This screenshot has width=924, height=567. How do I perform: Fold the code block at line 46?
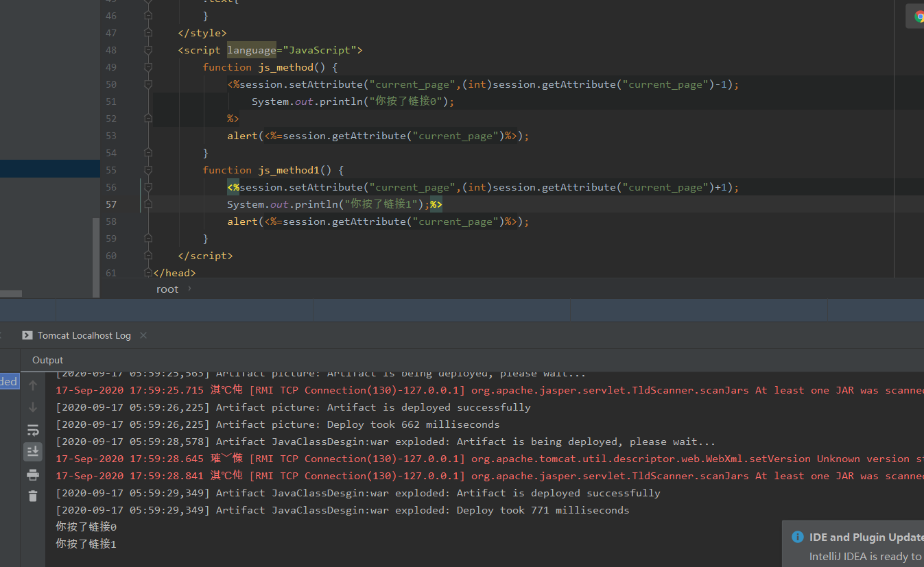click(148, 16)
